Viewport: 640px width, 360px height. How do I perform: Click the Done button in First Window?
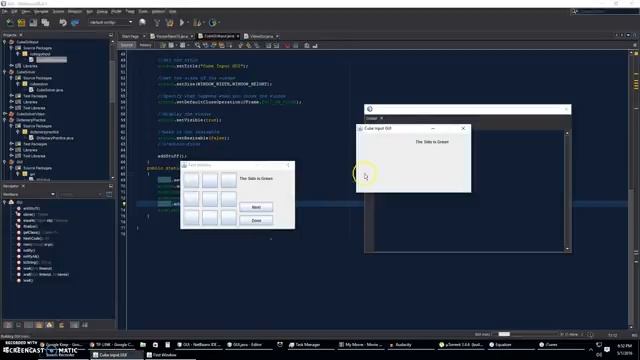coord(256,220)
